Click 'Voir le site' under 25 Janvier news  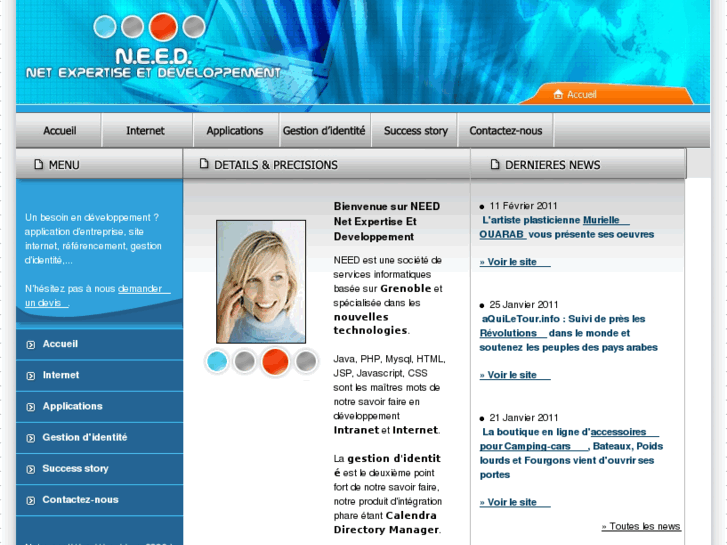click(515, 375)
